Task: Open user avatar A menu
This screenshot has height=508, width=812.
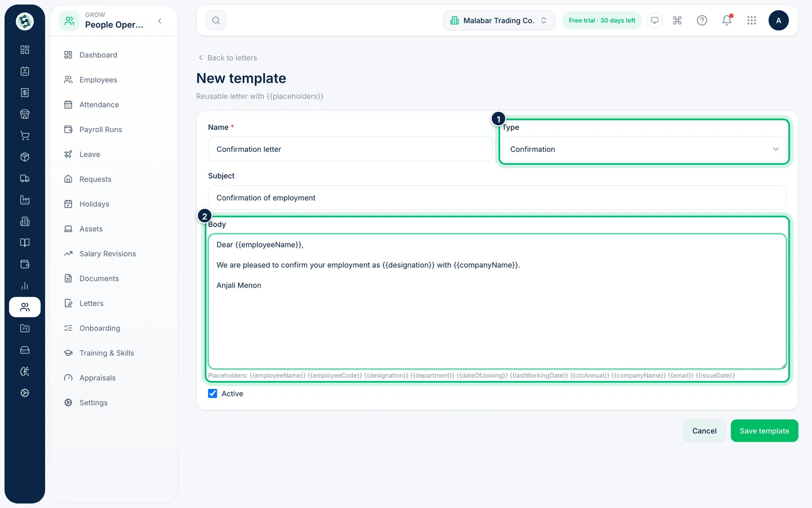Action: pyautogui.click(x=779, y=20)
